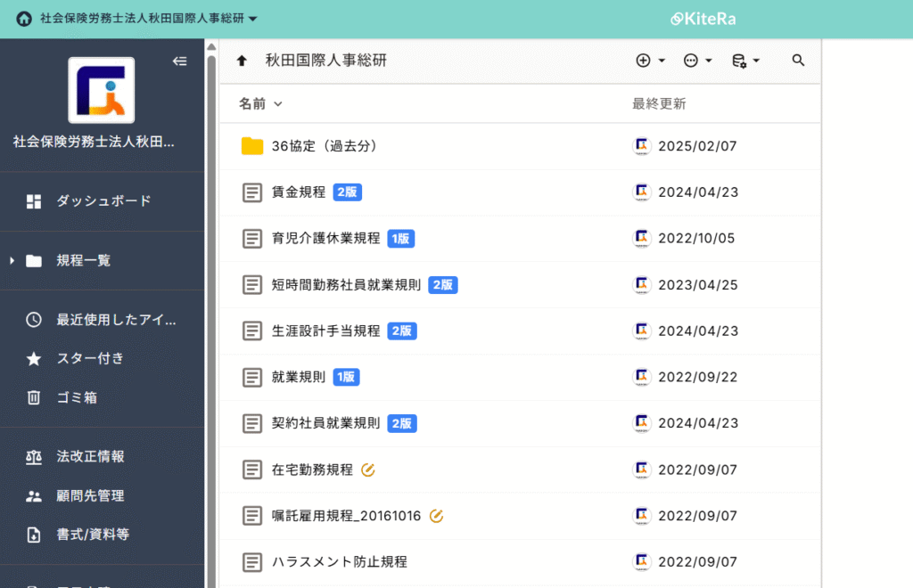This screenshot has width=913, height=588.
Task: Open the more options ellipsis dropdown
Action: (x=697, y=61)
